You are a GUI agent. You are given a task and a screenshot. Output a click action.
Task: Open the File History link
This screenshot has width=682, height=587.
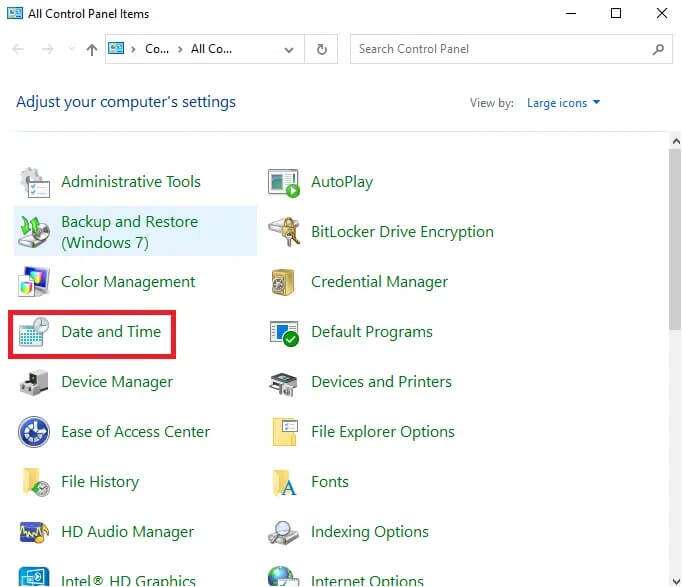(x=100, y=482)
